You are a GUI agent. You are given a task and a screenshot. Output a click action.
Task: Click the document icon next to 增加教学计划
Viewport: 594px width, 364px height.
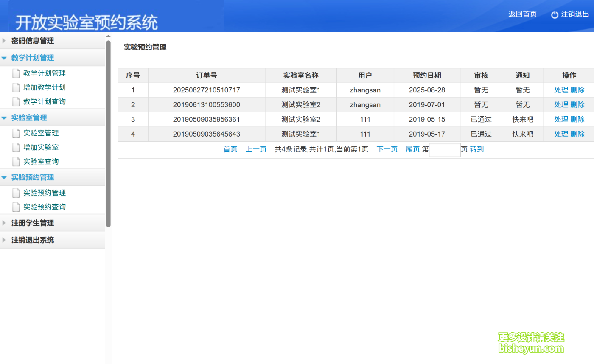(x=16, y=88)
